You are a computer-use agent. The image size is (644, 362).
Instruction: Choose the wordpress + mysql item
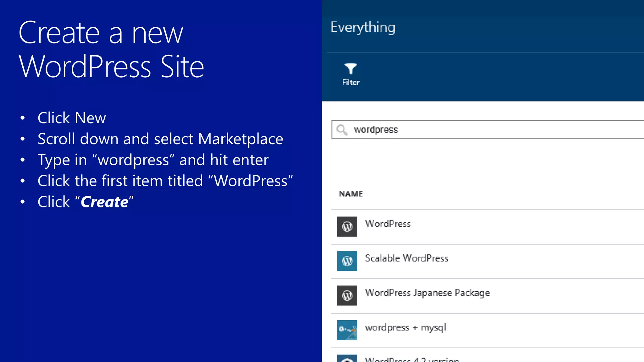pyautogui.click(x=405, y=327)
